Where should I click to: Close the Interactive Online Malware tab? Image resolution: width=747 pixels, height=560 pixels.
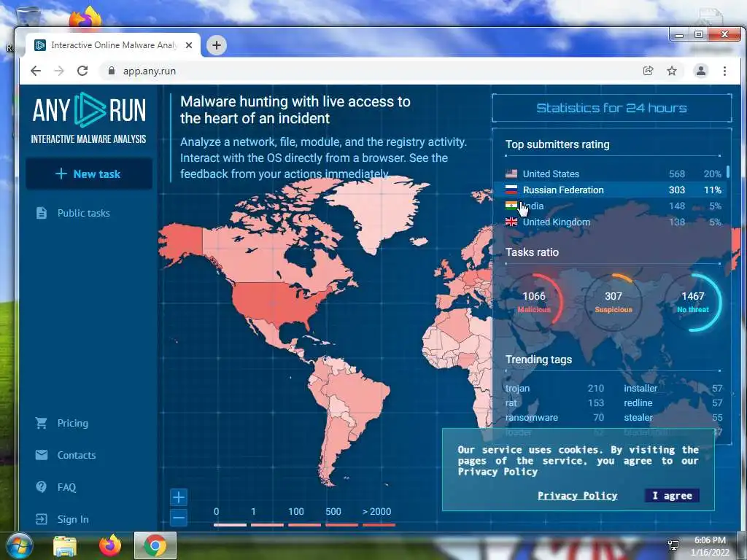point(189,45)
